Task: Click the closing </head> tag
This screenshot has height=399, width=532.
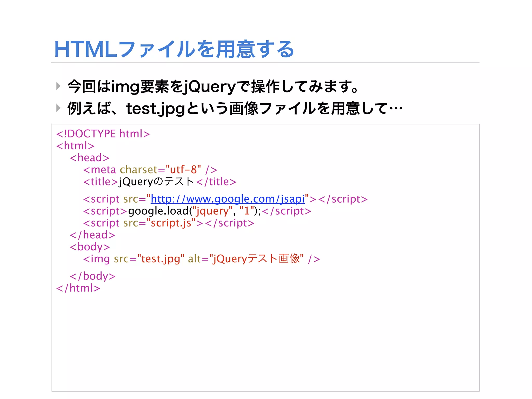Action: (92, 235)
